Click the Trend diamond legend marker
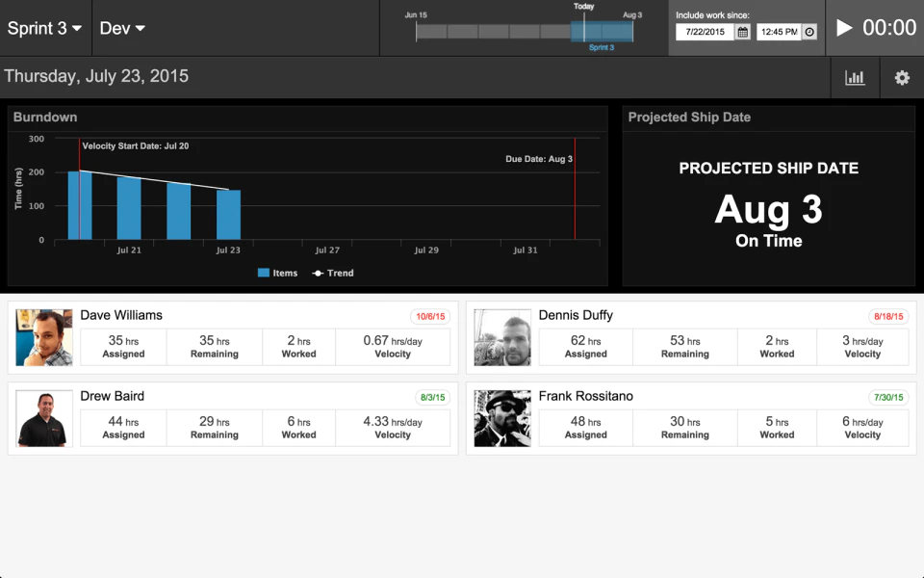This screenshot has height=578, width=924. pos(318,273)
